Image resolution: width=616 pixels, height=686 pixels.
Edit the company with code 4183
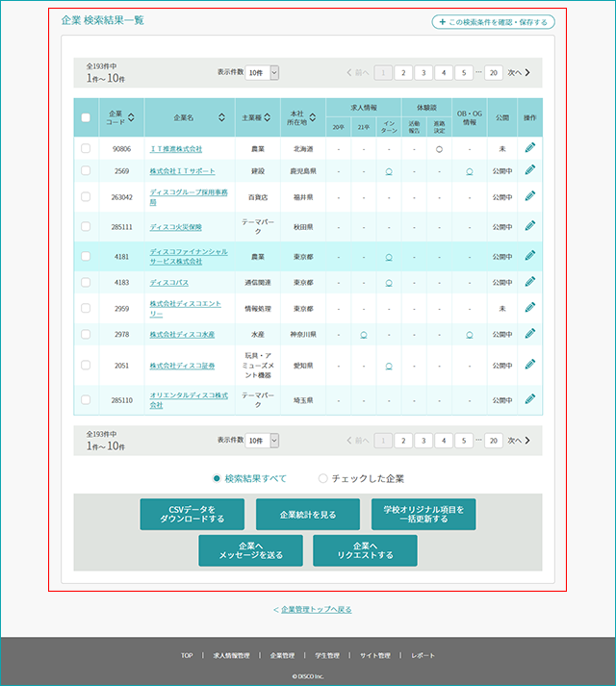click(529, 281)
